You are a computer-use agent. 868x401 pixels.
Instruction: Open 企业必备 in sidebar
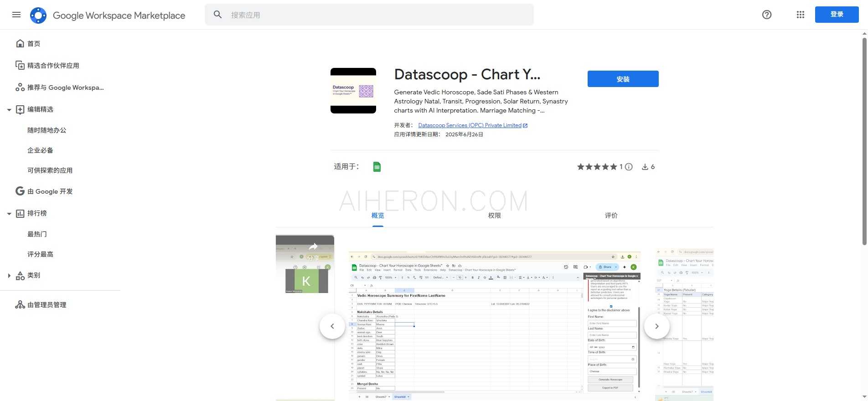pos(41,150)
